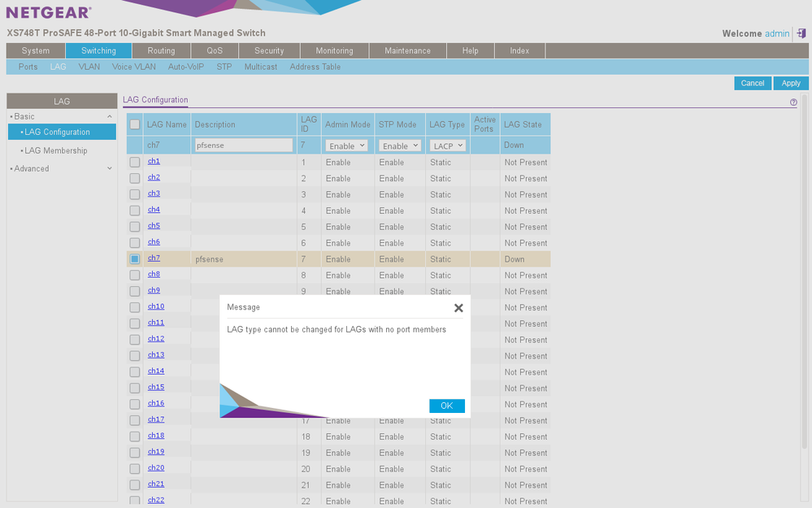Collapse the Basic section in sidebar
Image resolution: width=812 pixels, height=508 pixels.
pos(109,116)
